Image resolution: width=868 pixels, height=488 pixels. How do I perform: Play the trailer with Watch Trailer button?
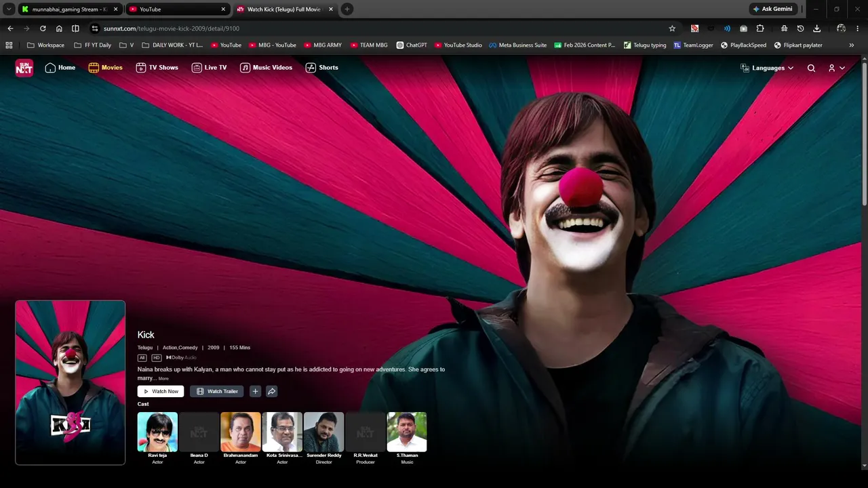[x=217, y=391]
